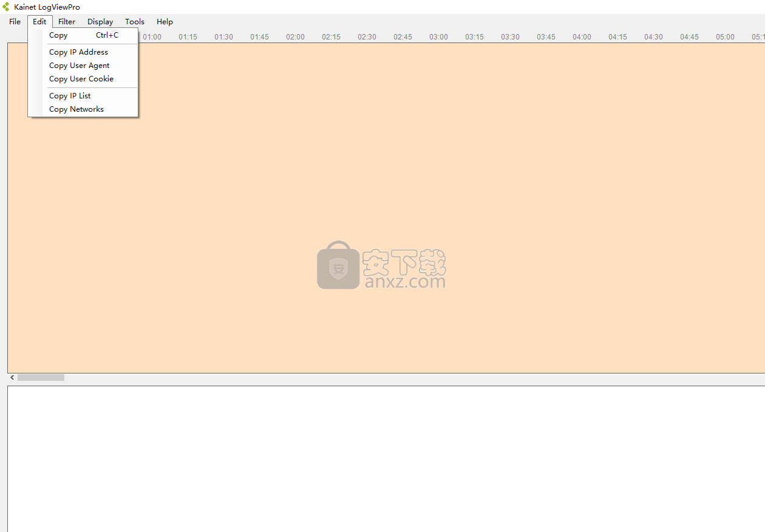Click the 02:30 timeline marker
The image size is (765, 532).
[367, 37]
